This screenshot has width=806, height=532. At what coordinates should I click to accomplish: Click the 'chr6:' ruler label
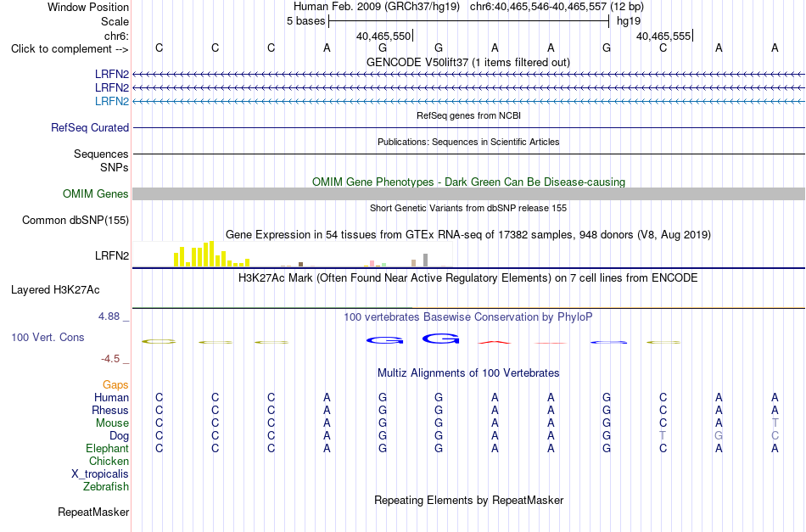click(116, 36)
